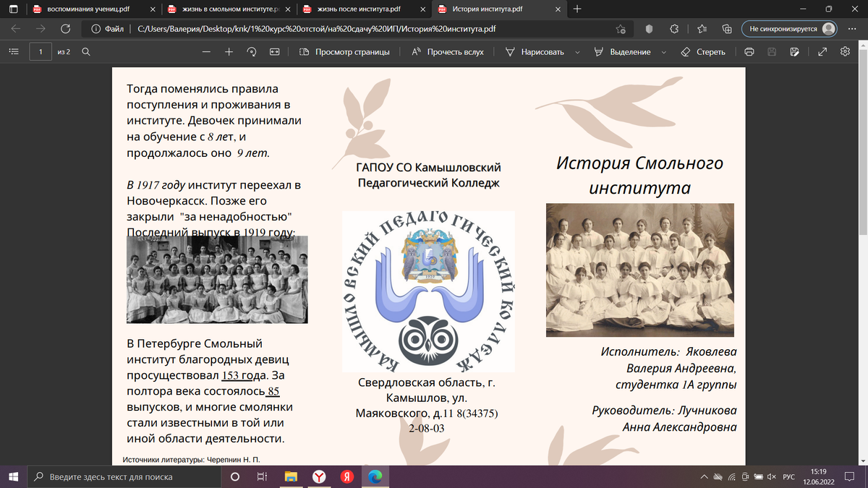Print the PDF document

pos(749,51)
